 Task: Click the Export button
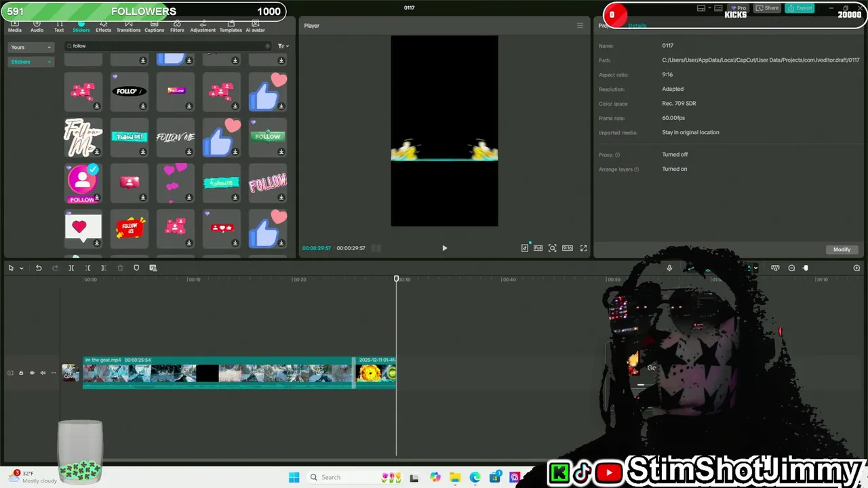[800, 8]
